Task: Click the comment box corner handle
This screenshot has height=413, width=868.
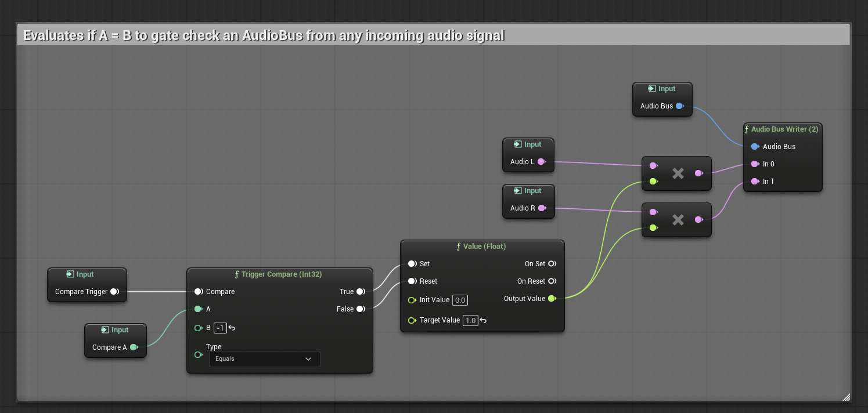Action: pos(846,397)
